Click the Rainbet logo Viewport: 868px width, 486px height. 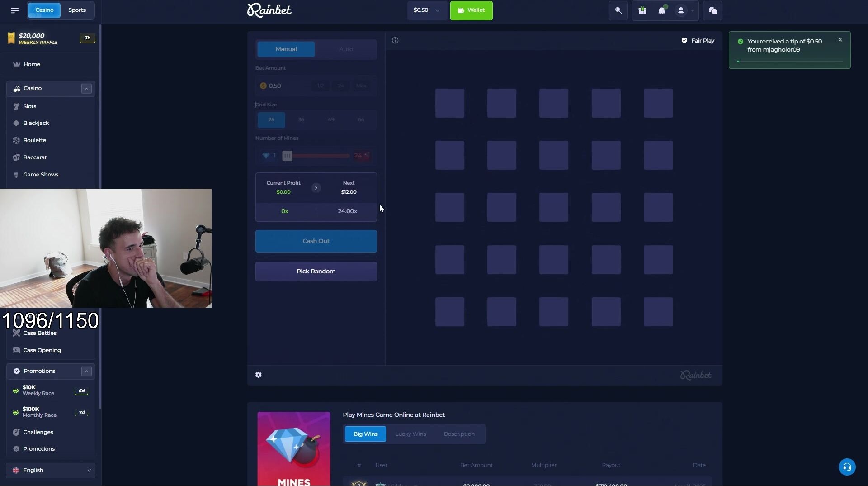pos(269,10)
